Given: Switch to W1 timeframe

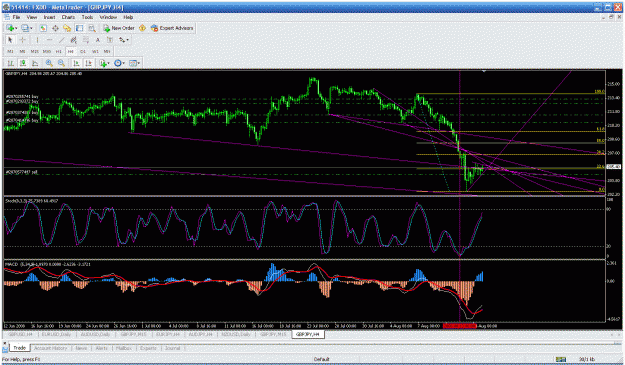Looking at the screenshot, I should click(x=95, y=51).
